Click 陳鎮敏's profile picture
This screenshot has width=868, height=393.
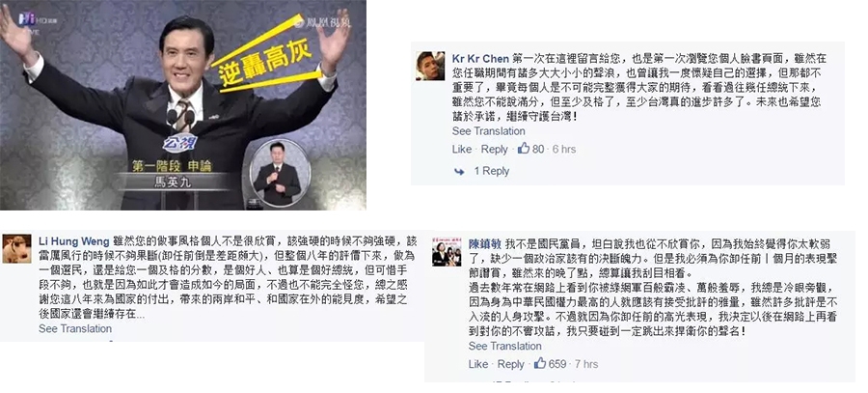point(447,251)
